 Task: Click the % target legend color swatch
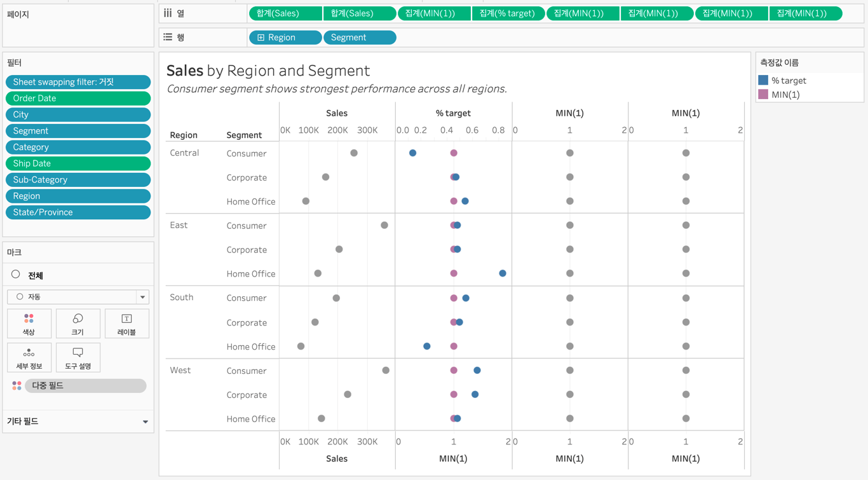[763, 80]
